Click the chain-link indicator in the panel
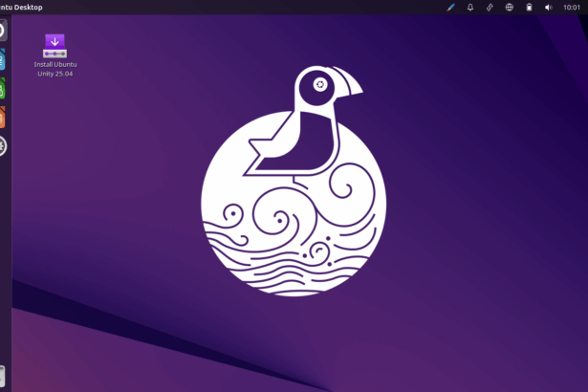This screenshot has height=392, width=588. coord(490,7)
